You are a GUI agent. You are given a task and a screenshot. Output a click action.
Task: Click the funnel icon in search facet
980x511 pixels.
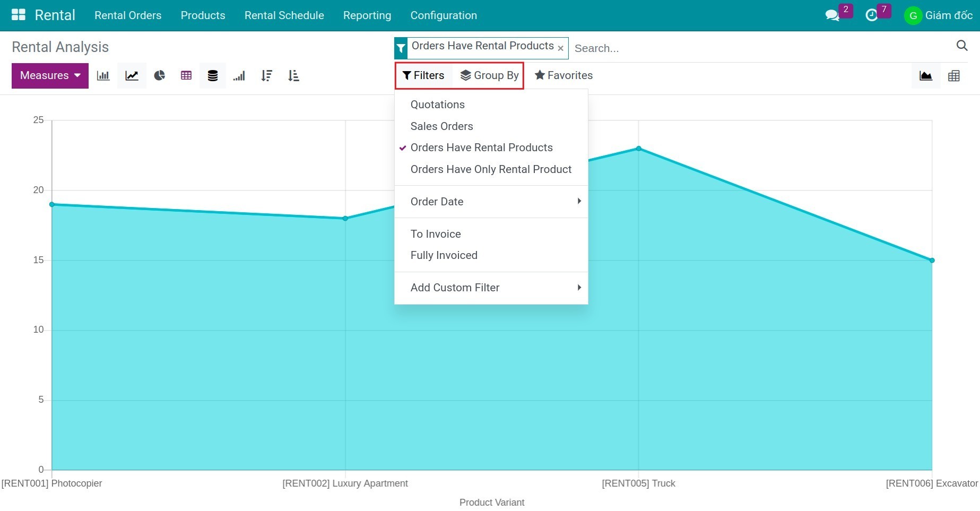[401, 48]
